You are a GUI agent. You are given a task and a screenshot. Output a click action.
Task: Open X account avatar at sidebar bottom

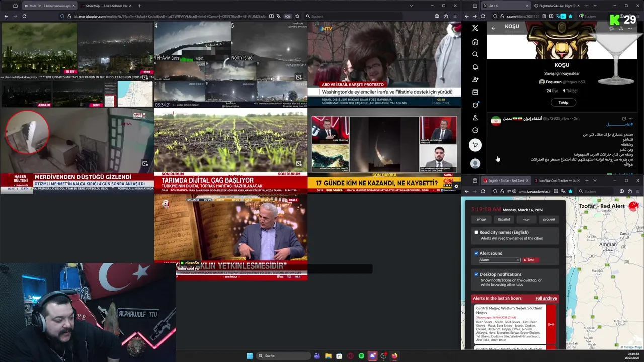[475, 163]
